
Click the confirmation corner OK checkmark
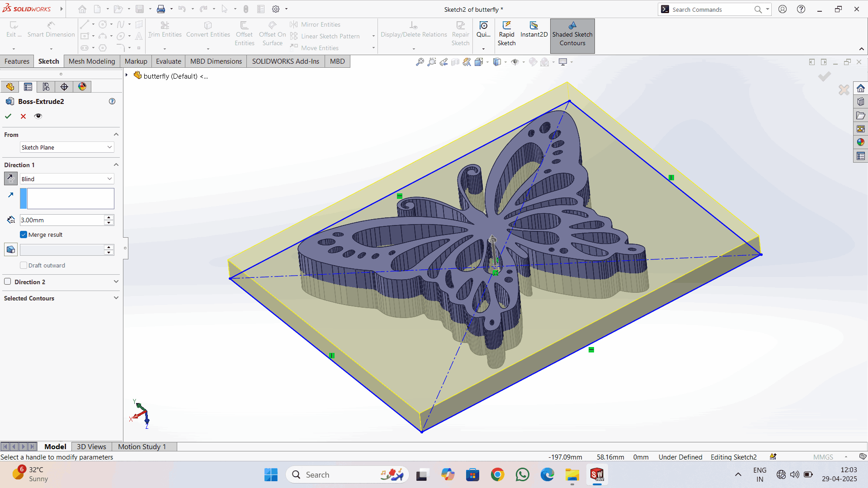tap(825, 76)
